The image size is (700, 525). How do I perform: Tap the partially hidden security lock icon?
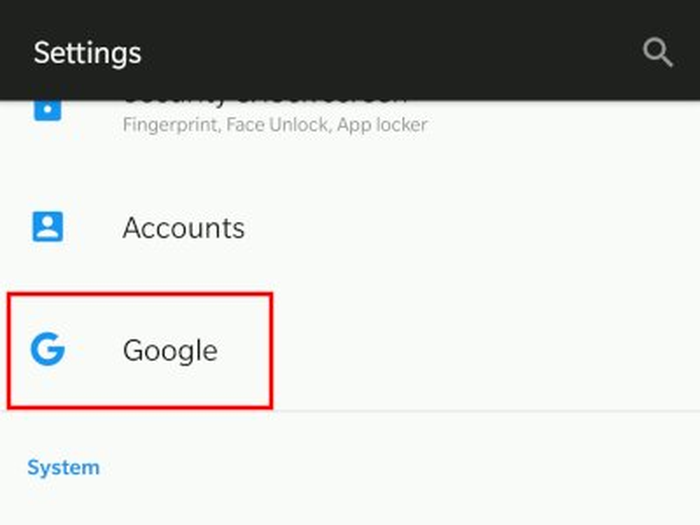(47, 108)
